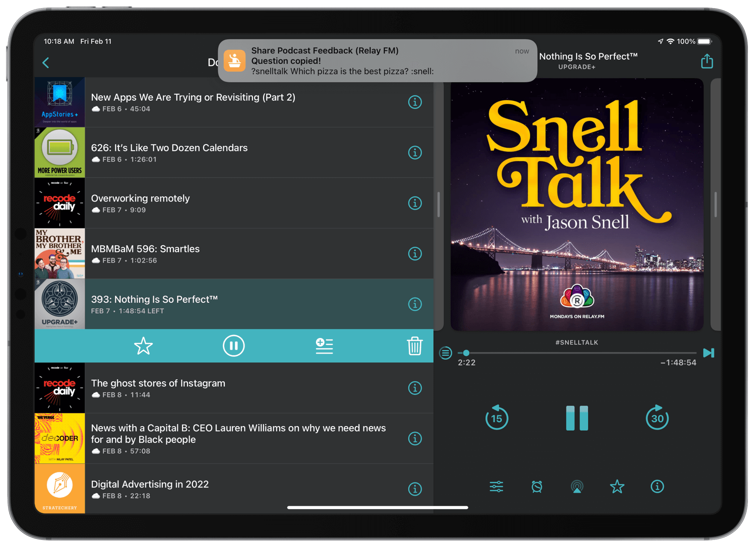The image size is (756, 548).
Task: Open the chapters list icon
Action: (x=446, y=353)
